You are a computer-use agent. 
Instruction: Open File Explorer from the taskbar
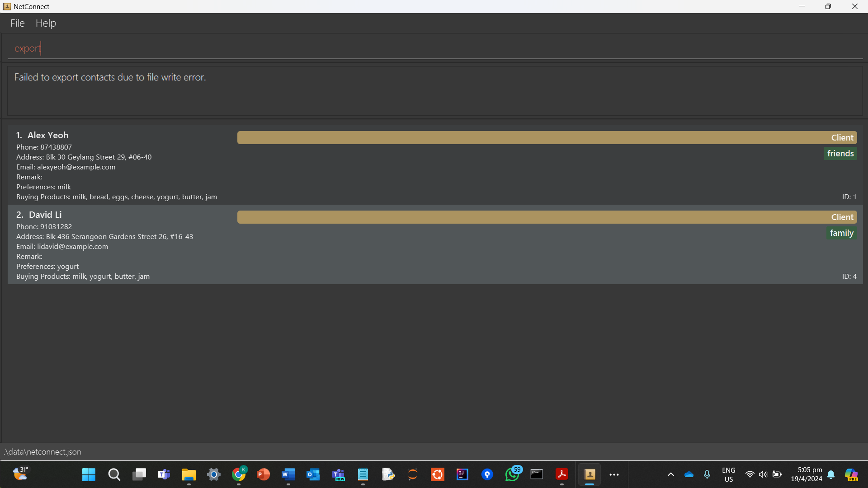pyautogui.click(x=189, y=474)
